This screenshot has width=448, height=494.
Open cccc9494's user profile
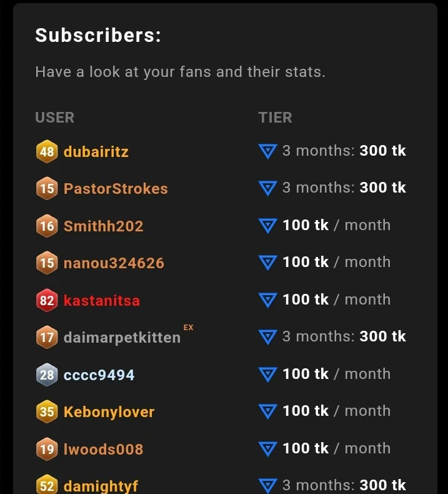(x=99, y=375)
